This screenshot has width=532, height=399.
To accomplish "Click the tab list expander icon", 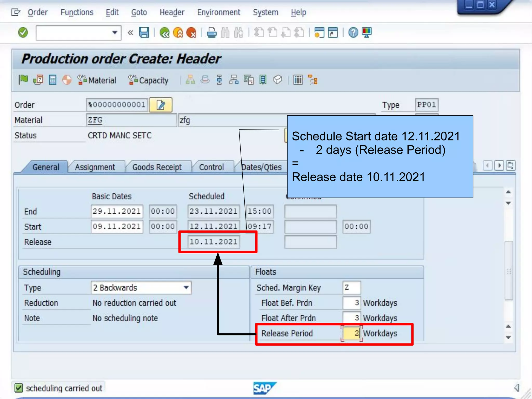I will coord(510,165).
